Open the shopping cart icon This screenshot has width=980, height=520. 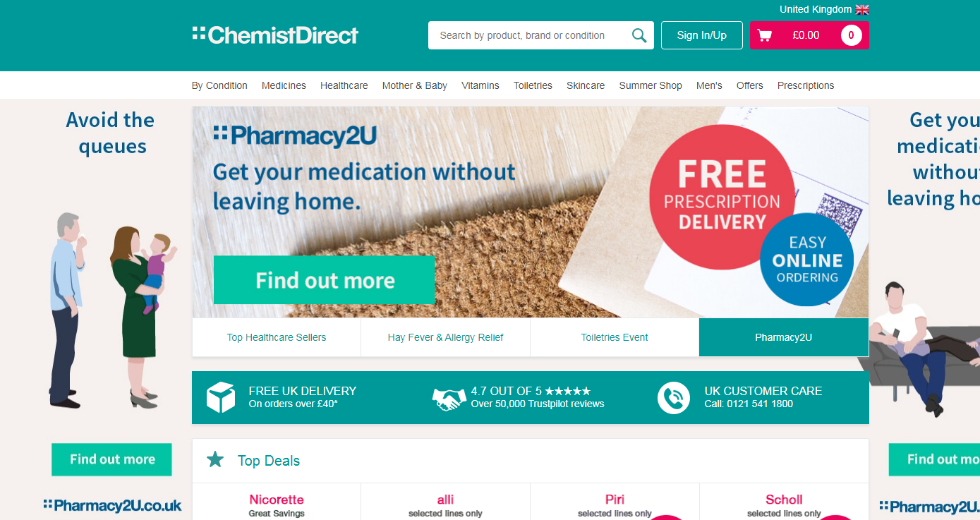(x=765, y=35)
